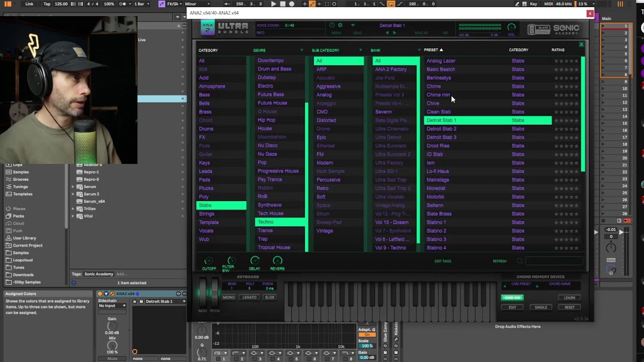The image size is (644, 362).
Task: Expand the Serum plugin entry
Action: click(x=73, y=187)
